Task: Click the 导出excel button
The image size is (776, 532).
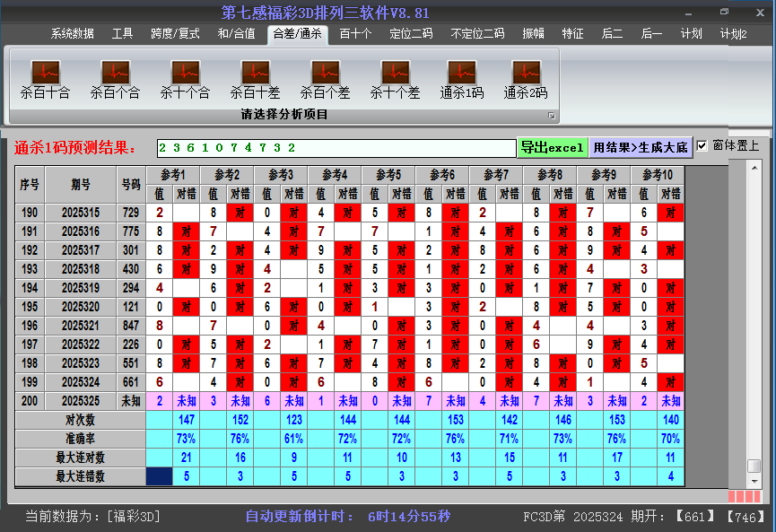Action: (552, 147)
